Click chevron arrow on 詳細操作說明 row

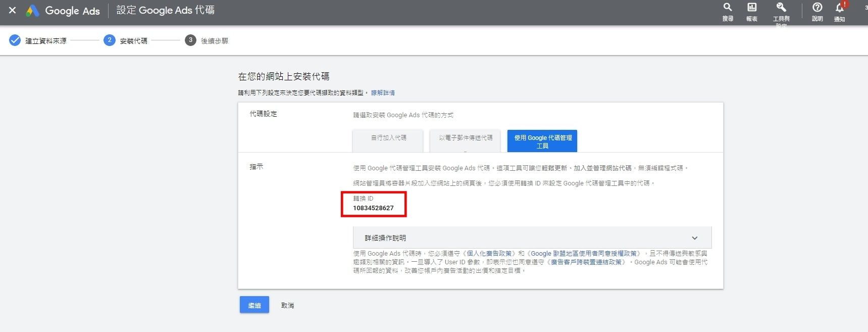click(695, 238)
